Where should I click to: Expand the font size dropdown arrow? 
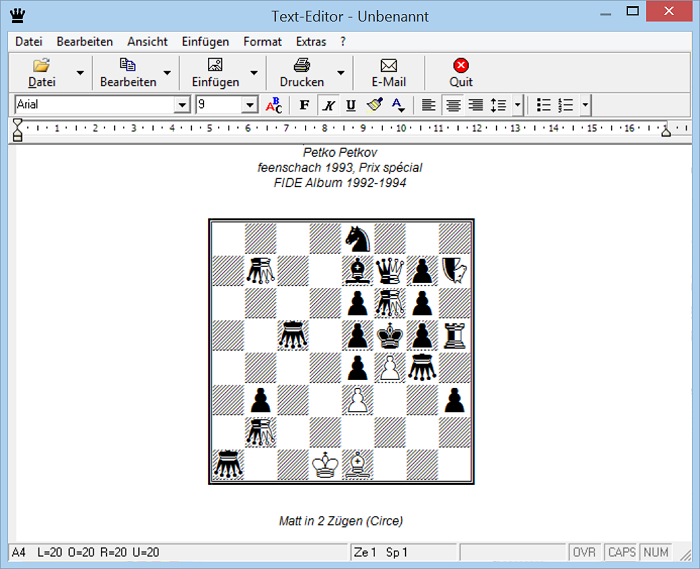pos(250,105)
